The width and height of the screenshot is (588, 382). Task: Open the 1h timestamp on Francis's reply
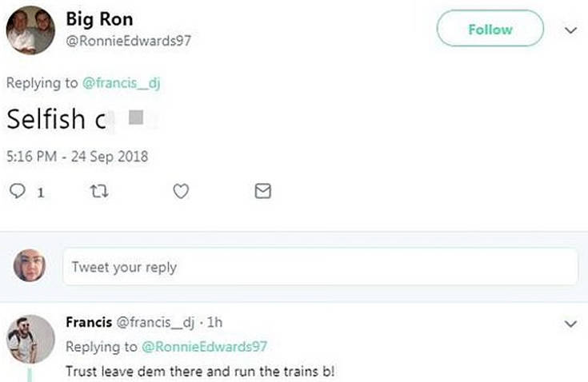(x=214, y=324)
